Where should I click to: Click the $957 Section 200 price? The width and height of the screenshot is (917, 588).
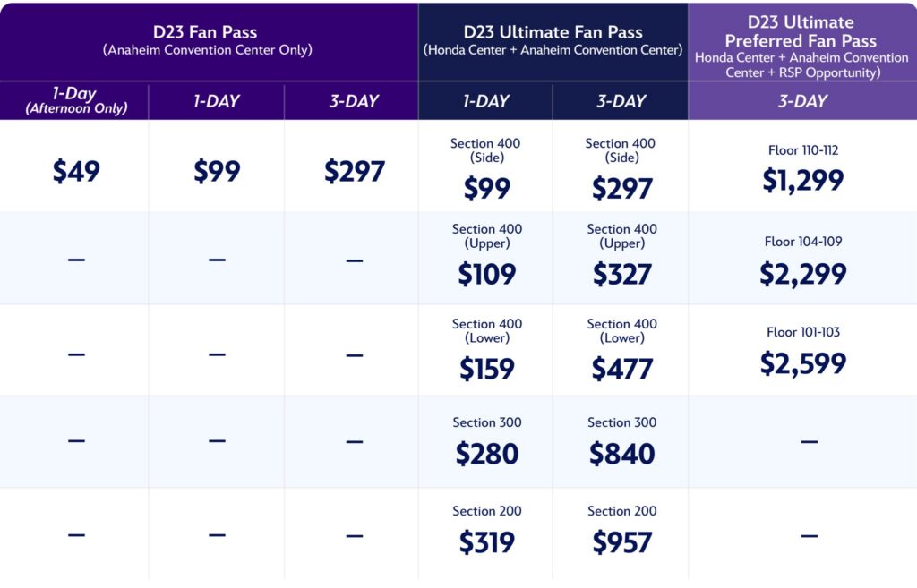(x=621, y=542)
